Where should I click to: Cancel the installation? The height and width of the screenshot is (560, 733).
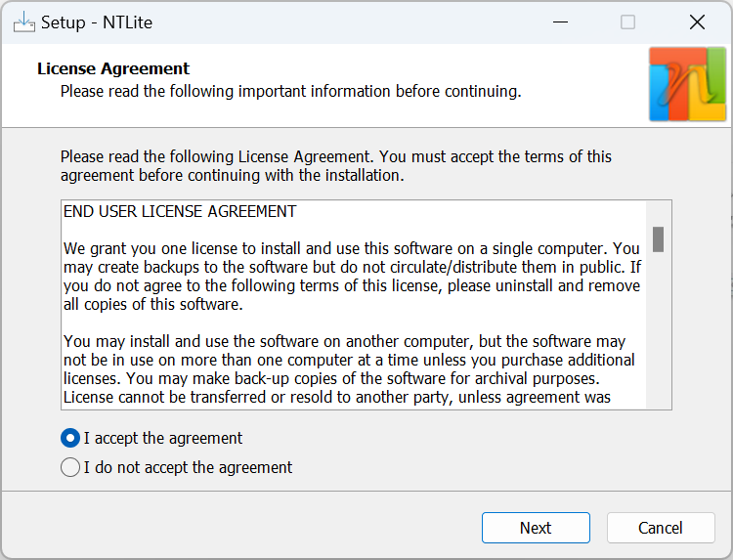click(661, 528)
